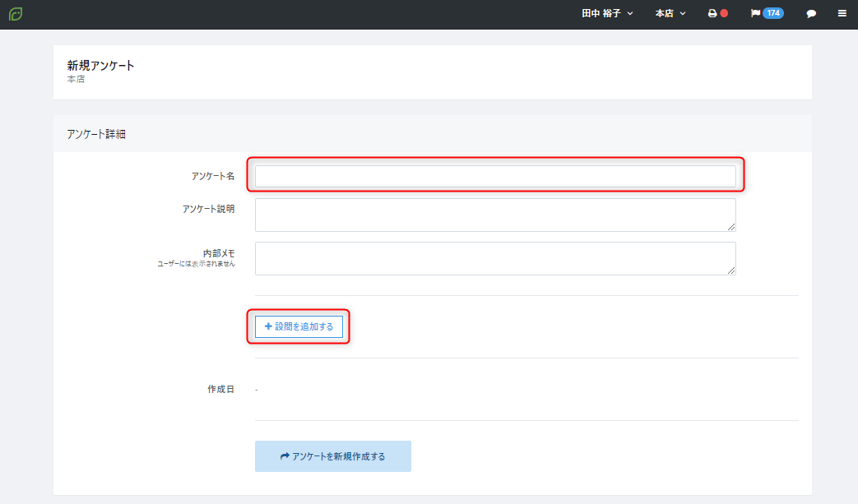Click the アンケート詳細 section header

click(96, 134)
